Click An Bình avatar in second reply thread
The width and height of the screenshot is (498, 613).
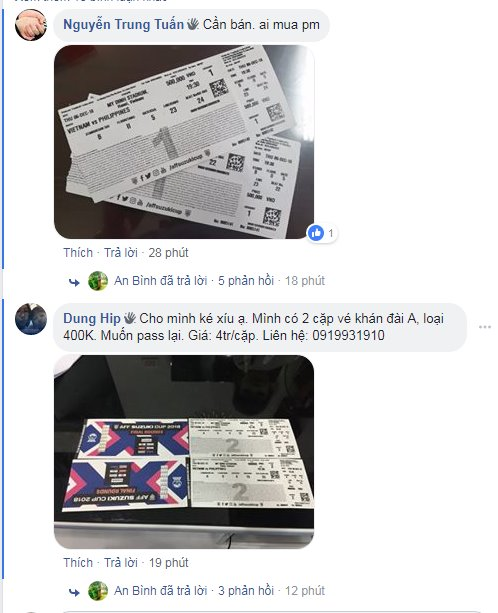click(x=98, y=591)
